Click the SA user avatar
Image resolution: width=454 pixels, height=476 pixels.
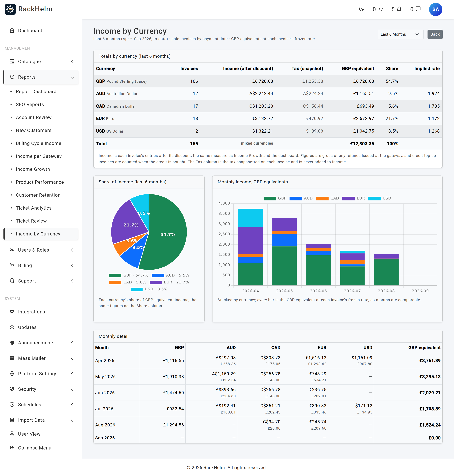(435, 9)
